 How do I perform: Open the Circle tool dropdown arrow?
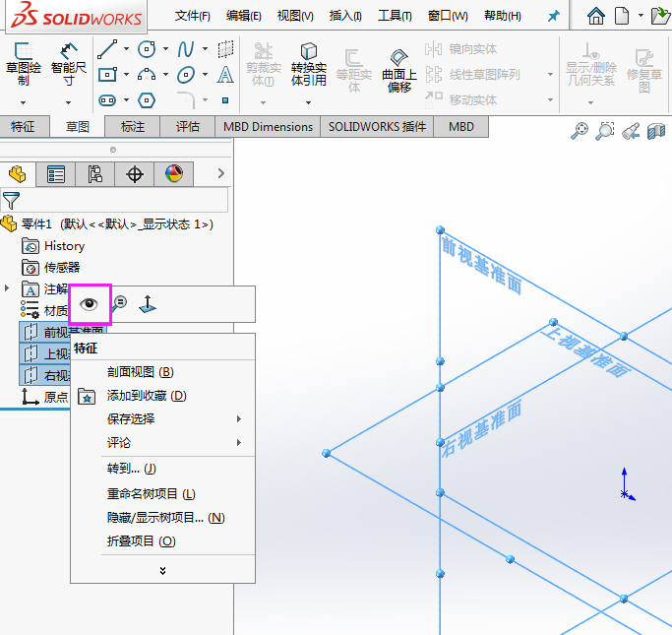[166, 49]
